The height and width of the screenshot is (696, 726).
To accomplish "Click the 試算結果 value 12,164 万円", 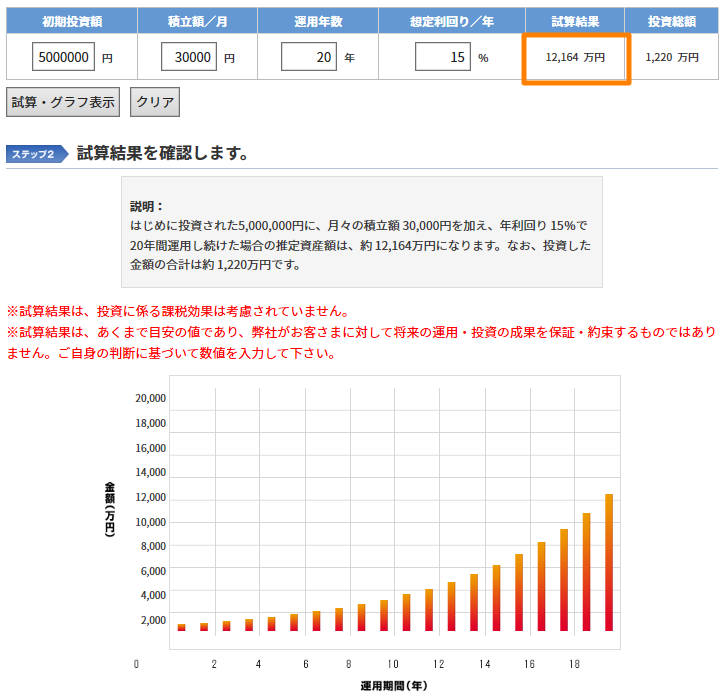I will pyautogui.click(x=576, y=57).
